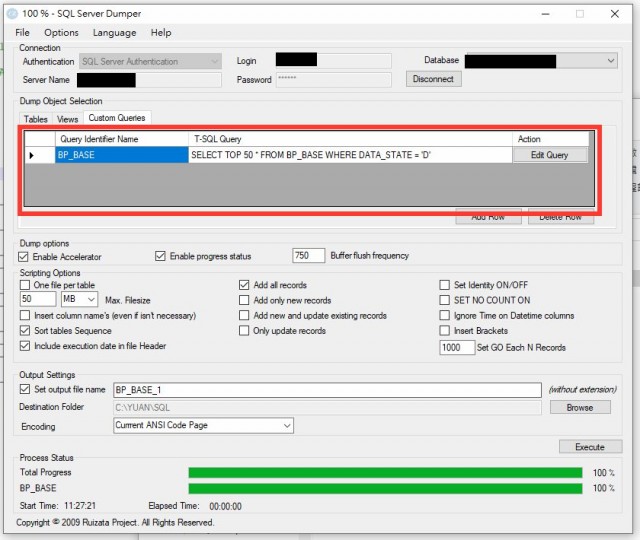The width and height of the screenshot is (640, 540).
Task: Open the Database dropdown list
Action: [x=611, y=61]
